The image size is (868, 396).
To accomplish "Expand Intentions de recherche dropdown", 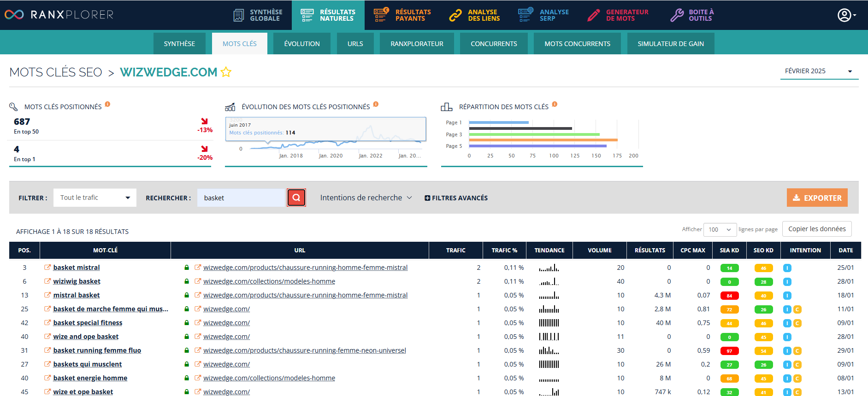I will [366, 198].
